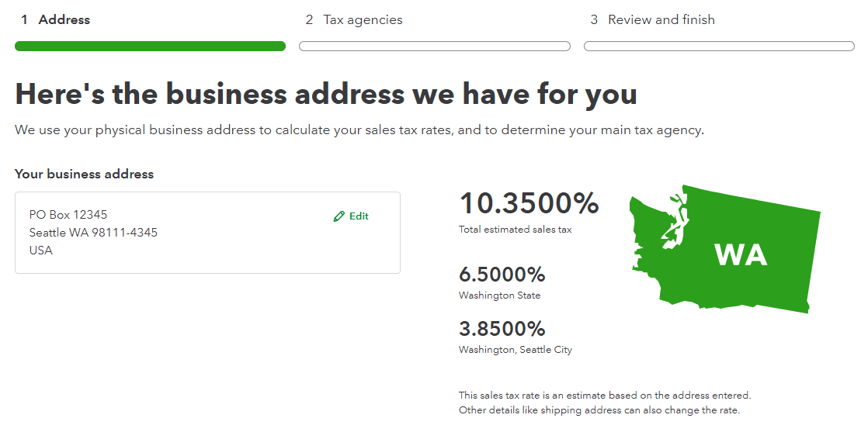The image size is (868, 432).
Task: Click the pencil icon beside Edit
Action: click(x=339, y=216)
